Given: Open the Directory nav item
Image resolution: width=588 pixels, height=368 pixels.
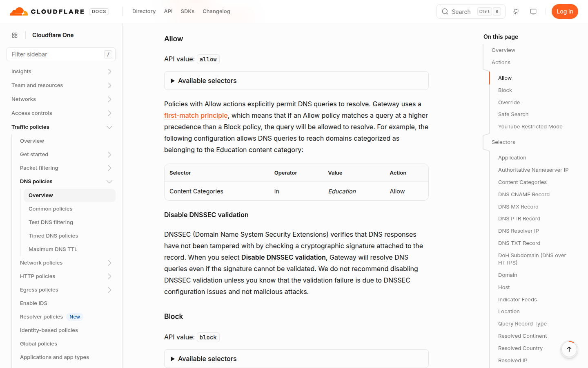Looking at the screenshot, I should 144,11.
